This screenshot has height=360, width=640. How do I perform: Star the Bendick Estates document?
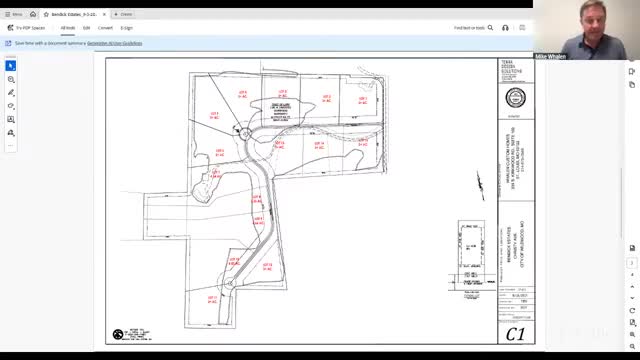tap(46, 14)
